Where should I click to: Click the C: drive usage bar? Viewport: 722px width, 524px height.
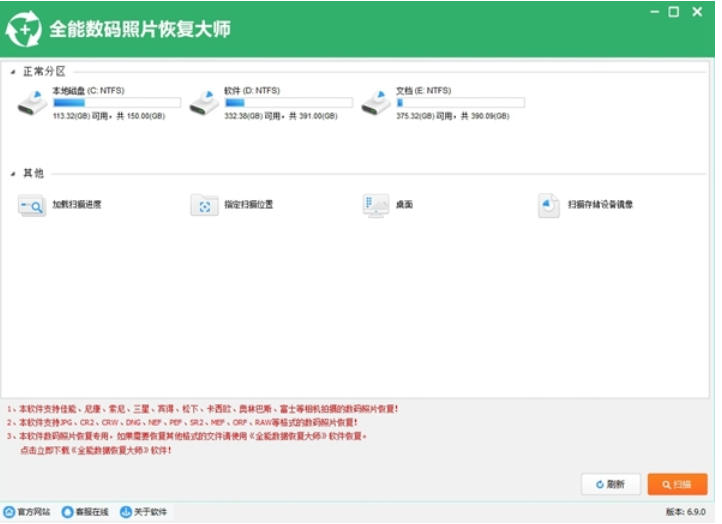point(116,102)
